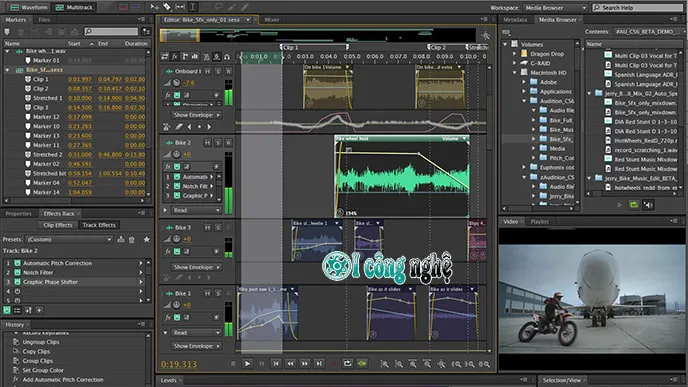Click the video preview of motorbike
The width and height of the screenshot is (688, 387).
[592, 300]
